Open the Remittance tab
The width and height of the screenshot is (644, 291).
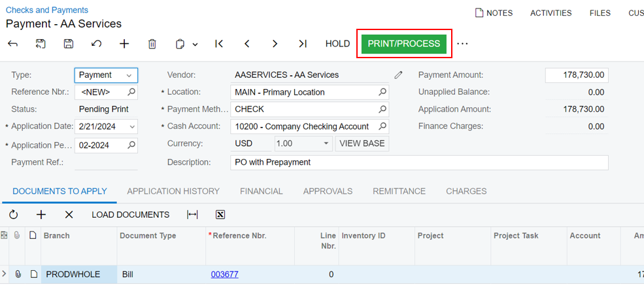click(x=399, y=191)
